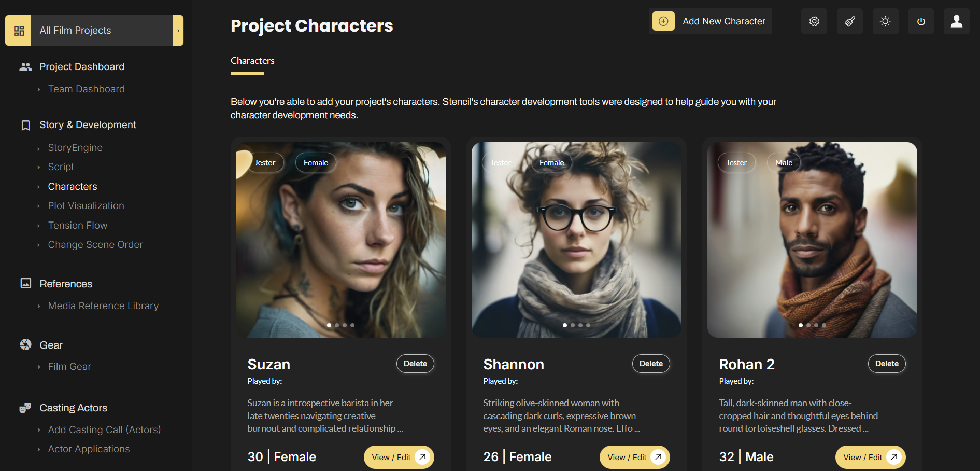980x471 pixels.
Task: Select third carousel dot on Rohan 2's image
Action: 816,325
